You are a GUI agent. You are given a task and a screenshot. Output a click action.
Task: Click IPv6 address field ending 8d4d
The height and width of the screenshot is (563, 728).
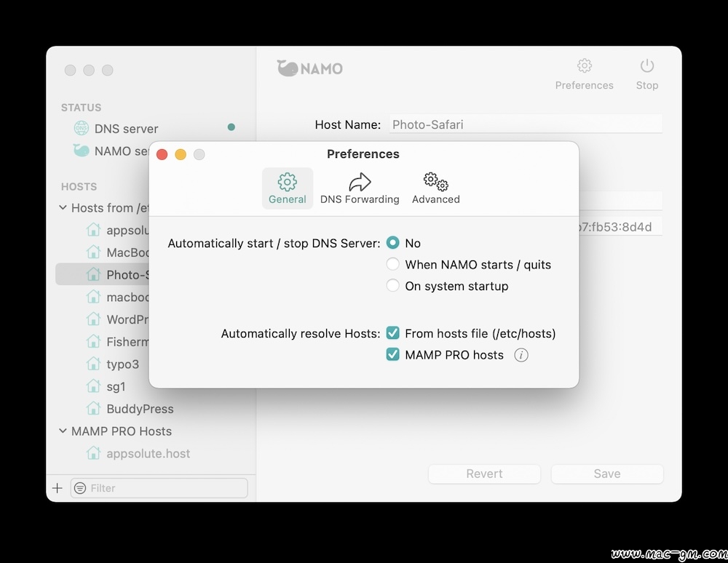click(620, 227)
